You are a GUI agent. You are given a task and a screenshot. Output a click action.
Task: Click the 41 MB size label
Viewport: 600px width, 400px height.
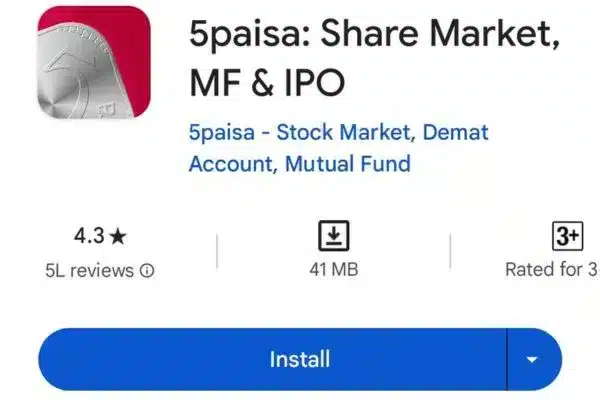point(333,270)
